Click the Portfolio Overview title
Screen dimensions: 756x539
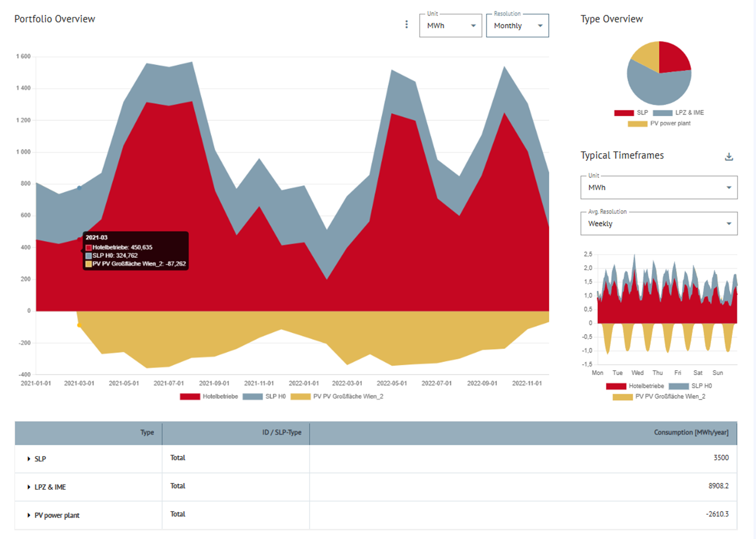(55, 19)
